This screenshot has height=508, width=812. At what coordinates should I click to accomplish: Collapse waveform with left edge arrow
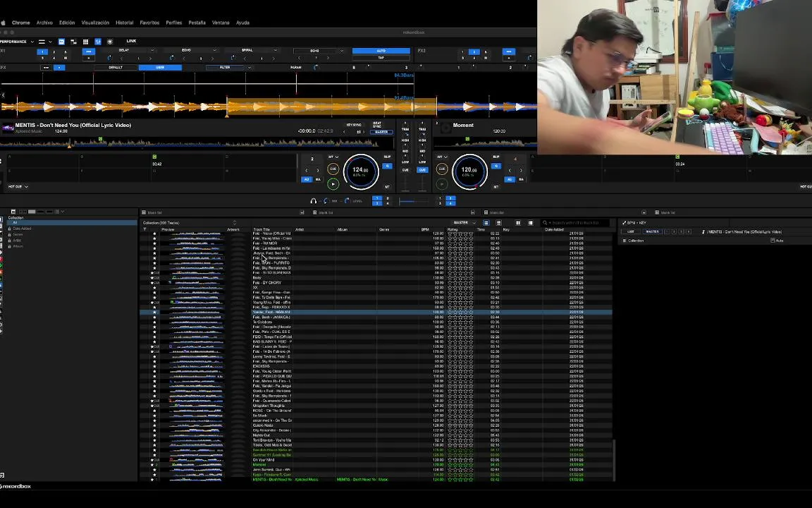coord(3,95)
